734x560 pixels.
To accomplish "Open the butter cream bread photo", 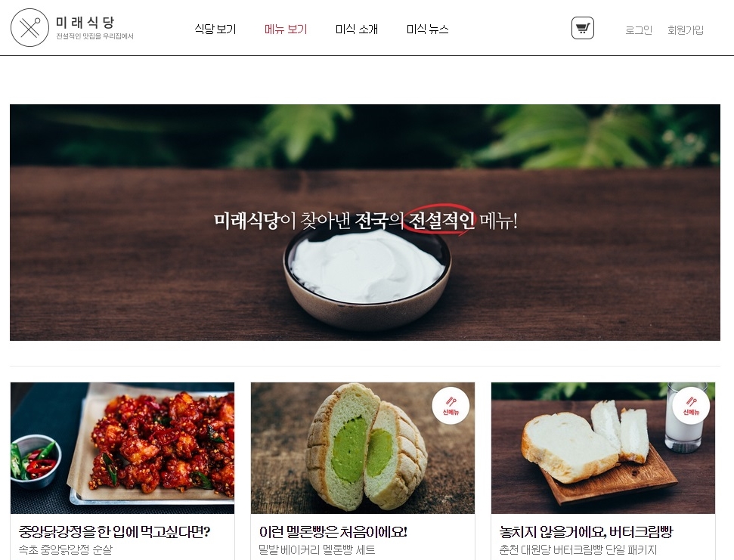I will coord(603,447).
